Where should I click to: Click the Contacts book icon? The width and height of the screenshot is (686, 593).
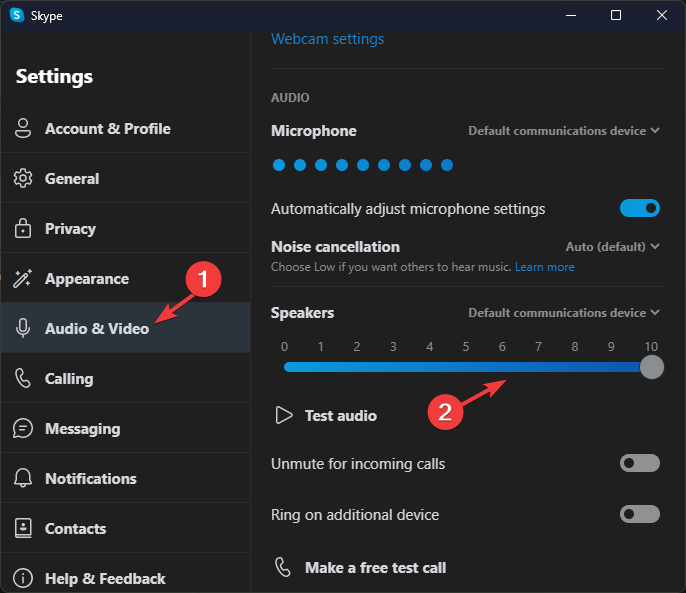[x=23, y=528]
